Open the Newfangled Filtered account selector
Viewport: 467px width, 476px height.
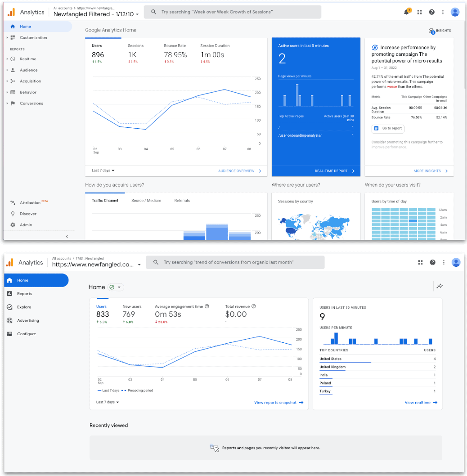coord(95,14)
